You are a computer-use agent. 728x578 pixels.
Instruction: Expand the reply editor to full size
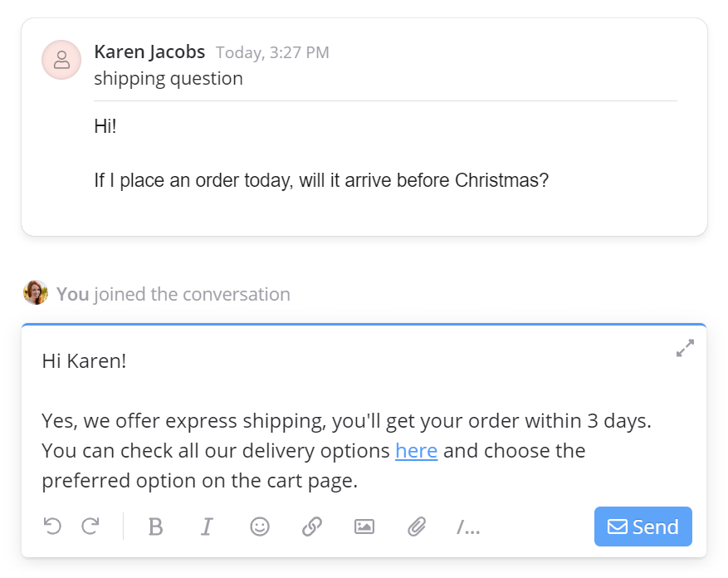pyautogui.click(x=685, y=349)
